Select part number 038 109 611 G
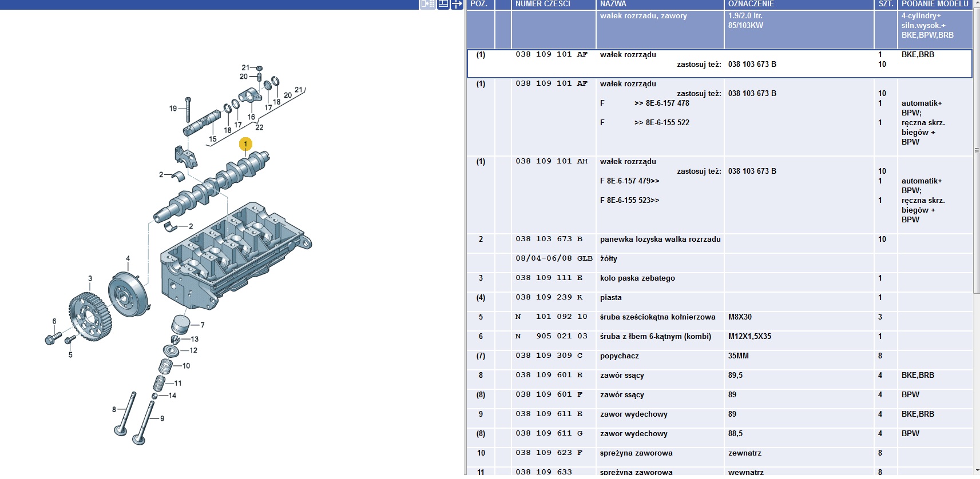This screenshot has width=980, height=479. [x=549, y=433]
